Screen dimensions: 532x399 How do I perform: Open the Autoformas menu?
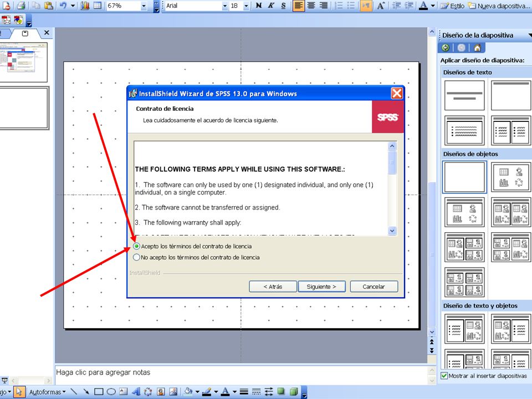(x=47, y=392)
